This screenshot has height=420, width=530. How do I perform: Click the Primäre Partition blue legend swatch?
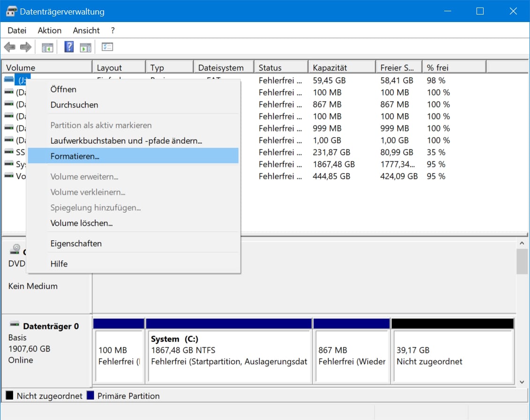90,395
